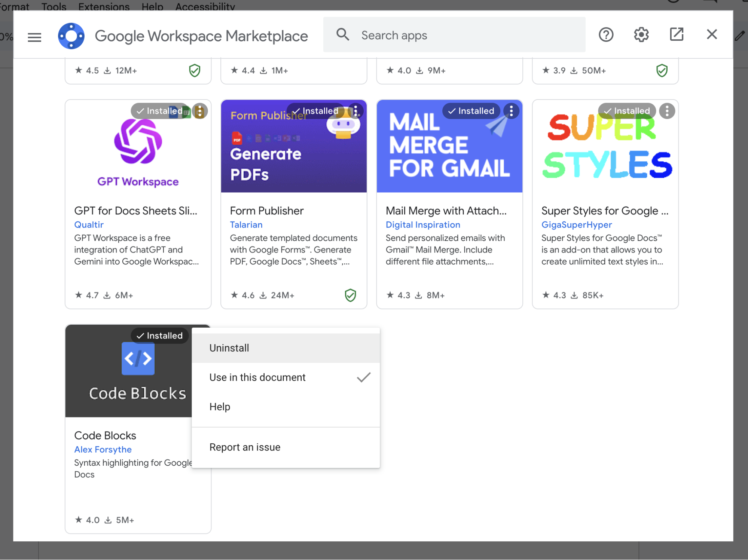Open the Marketplace help icon

click(606, 35)
